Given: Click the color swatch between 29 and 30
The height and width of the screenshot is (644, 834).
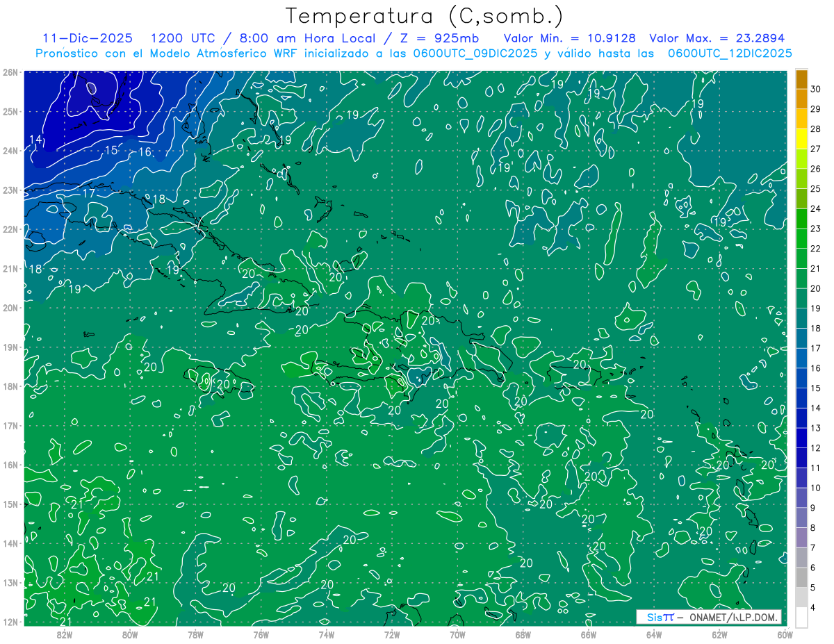Looking at the screenshot, I should pyautogui.click(x=801, y=99).
